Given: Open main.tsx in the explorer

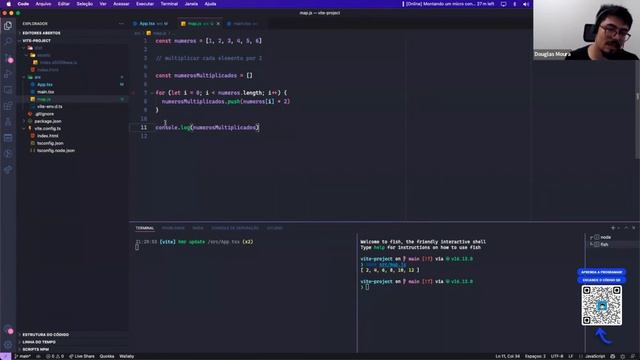Looking at the screenshot, I should point(45,92).
